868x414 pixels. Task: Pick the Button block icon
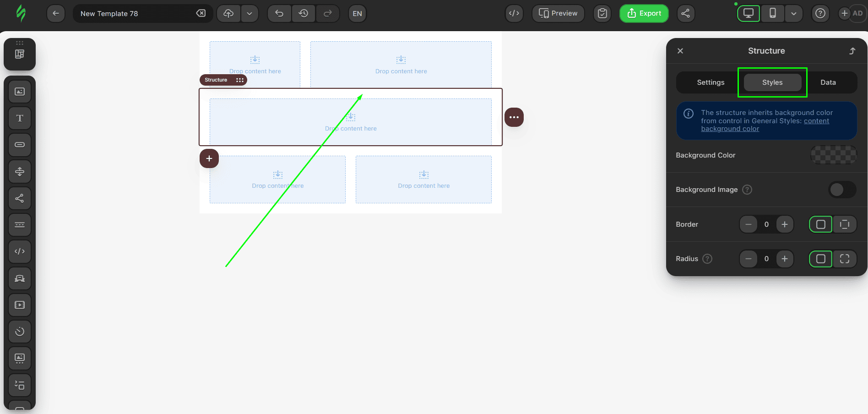coord(20,145)
